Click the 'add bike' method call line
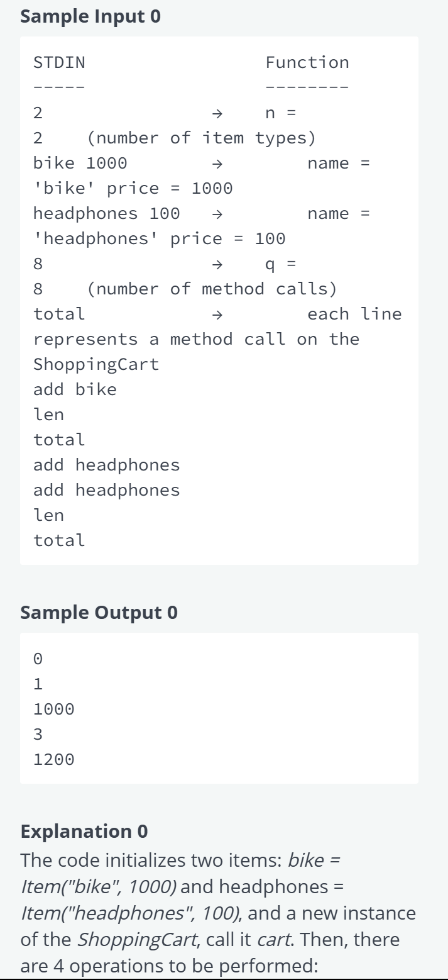Screen dimensions: 448x980 tap(75, 389)
